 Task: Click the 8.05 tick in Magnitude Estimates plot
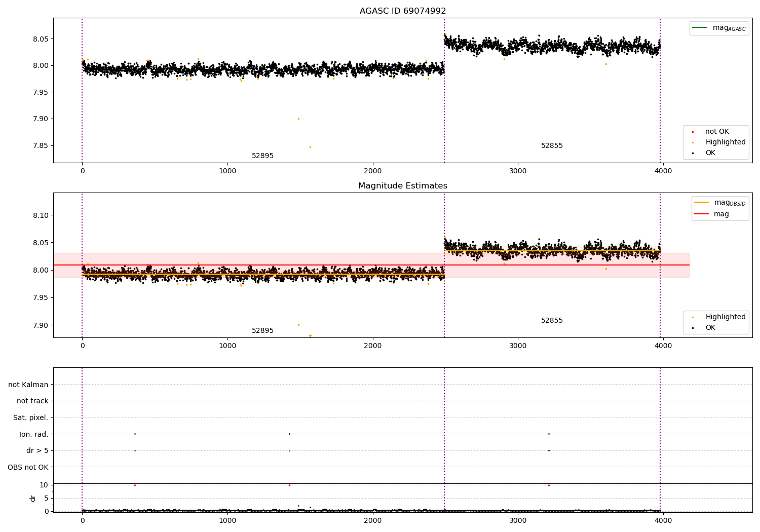coord(40,243)
